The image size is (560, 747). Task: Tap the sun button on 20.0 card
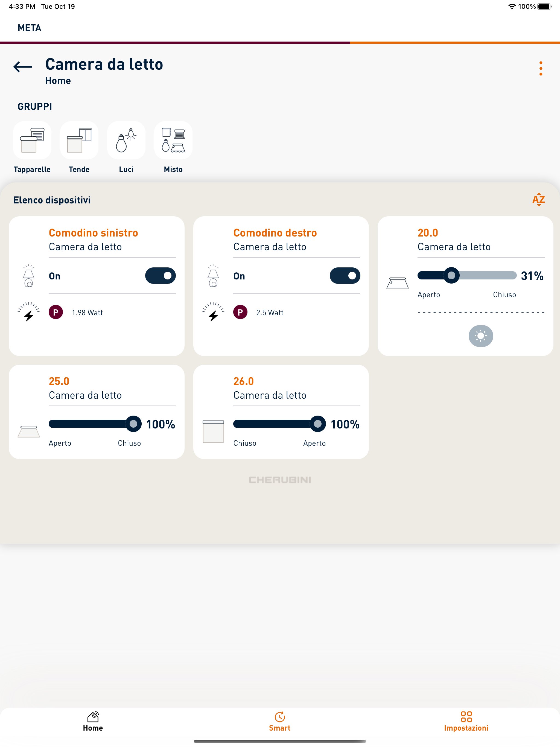(481, 336)
